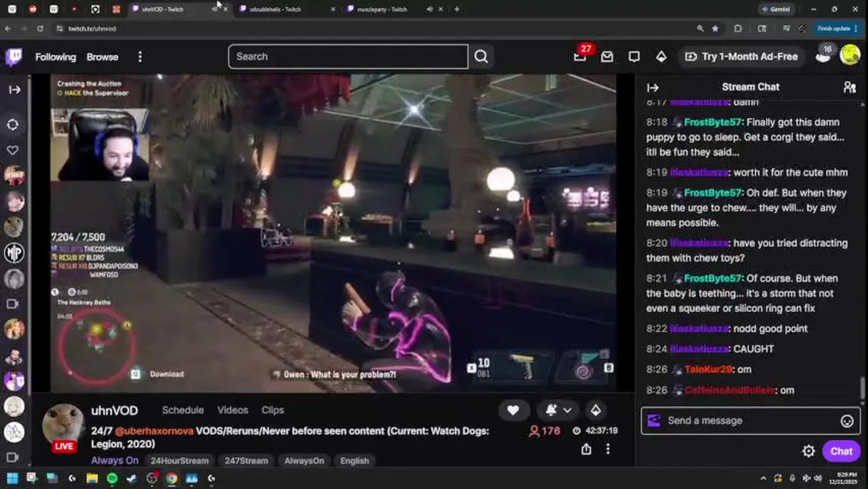
Task: Open File Explorer from the taskbar
Action: tap(92, 478)
